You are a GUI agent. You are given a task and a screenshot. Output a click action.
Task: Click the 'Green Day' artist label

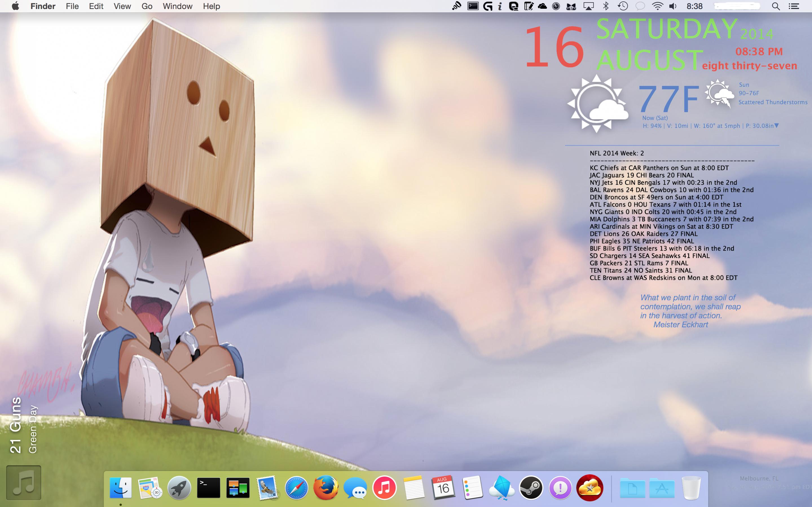click(32, 429)
